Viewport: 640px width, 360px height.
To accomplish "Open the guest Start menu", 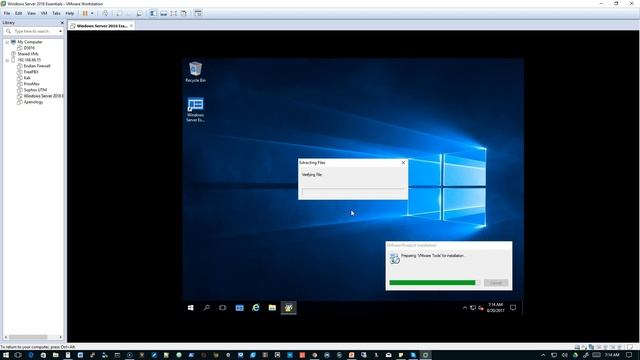I will pos(191,308).
